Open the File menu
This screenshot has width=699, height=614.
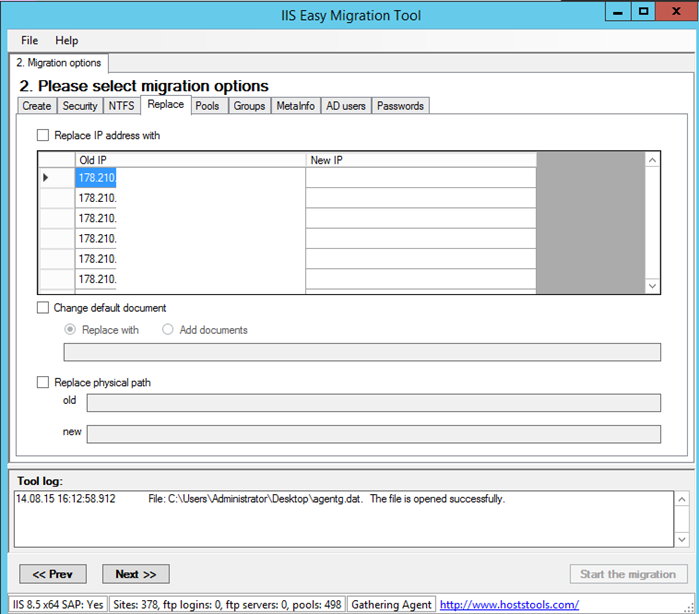pyautogui.click(x=29, y=41)
